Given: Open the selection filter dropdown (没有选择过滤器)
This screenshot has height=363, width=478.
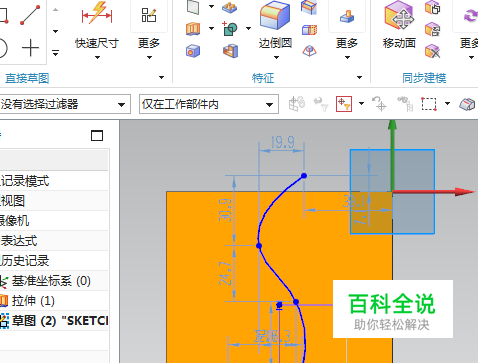Looking at the screenshot, I should [x=65, y=104].
